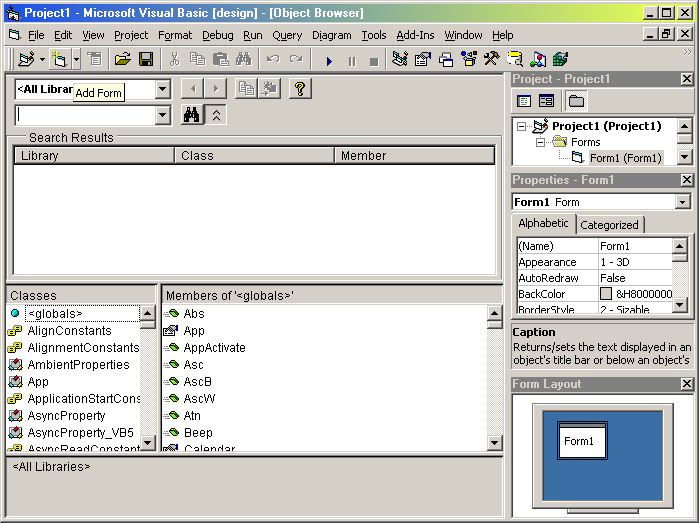
Task: Click into the search text input field
Action: click(x=86, y=115)
